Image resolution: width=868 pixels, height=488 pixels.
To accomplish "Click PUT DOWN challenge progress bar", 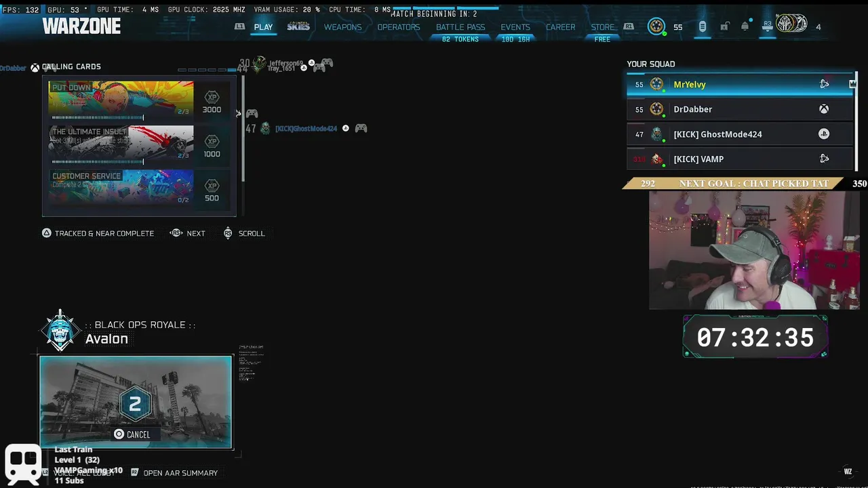I will [98, 118].
